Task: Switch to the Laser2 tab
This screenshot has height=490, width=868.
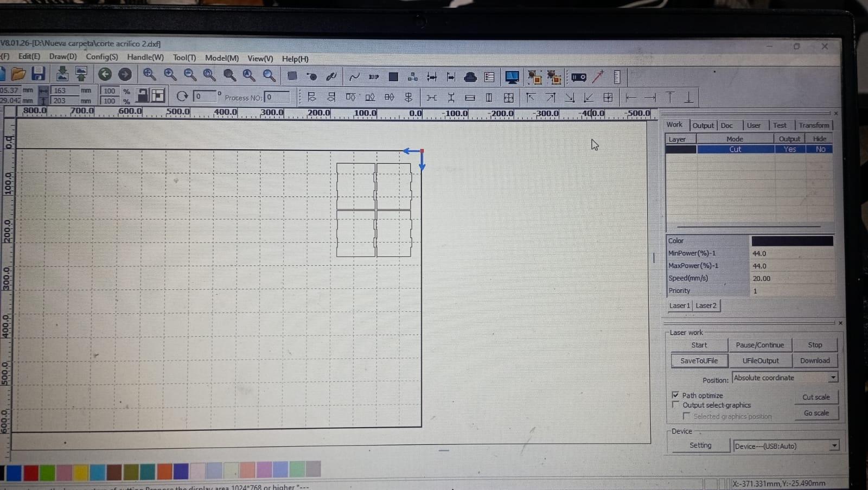Action: [x=706, y=306]
